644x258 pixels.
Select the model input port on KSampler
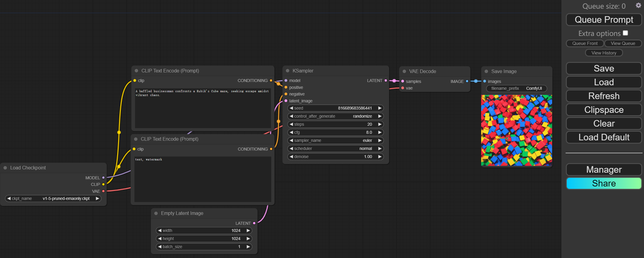coord(286,81)
